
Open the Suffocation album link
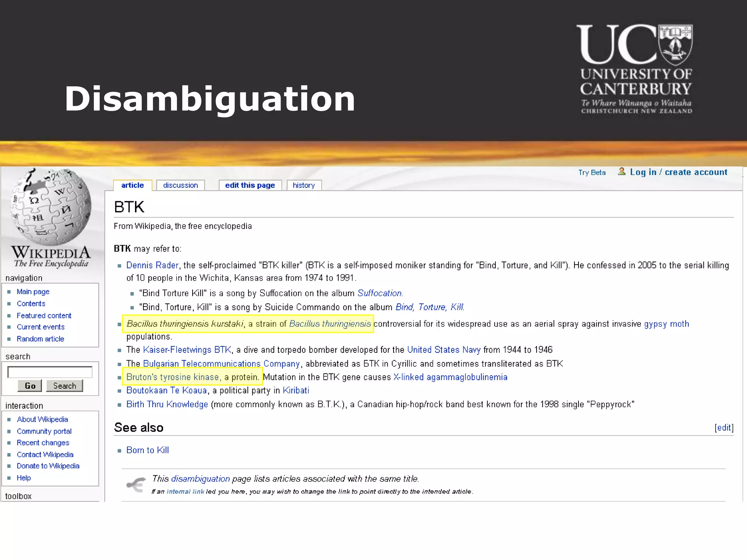point(380,293)
